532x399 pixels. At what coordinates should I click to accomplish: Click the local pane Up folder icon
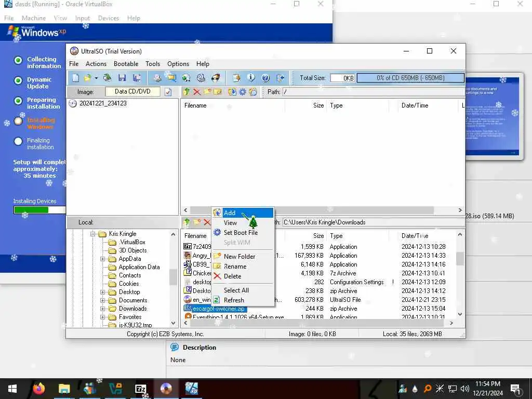[x=187, y=222]
